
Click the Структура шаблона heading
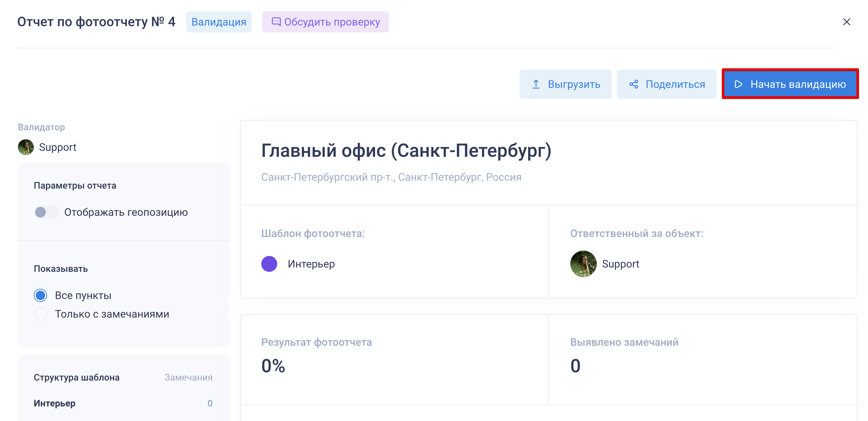coord(77,377)
